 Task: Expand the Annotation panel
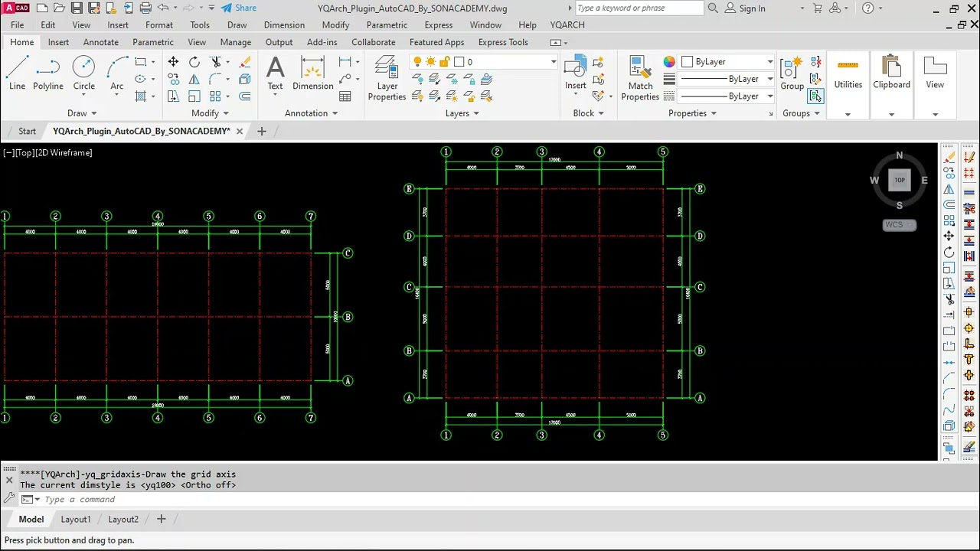click(311, 113)
